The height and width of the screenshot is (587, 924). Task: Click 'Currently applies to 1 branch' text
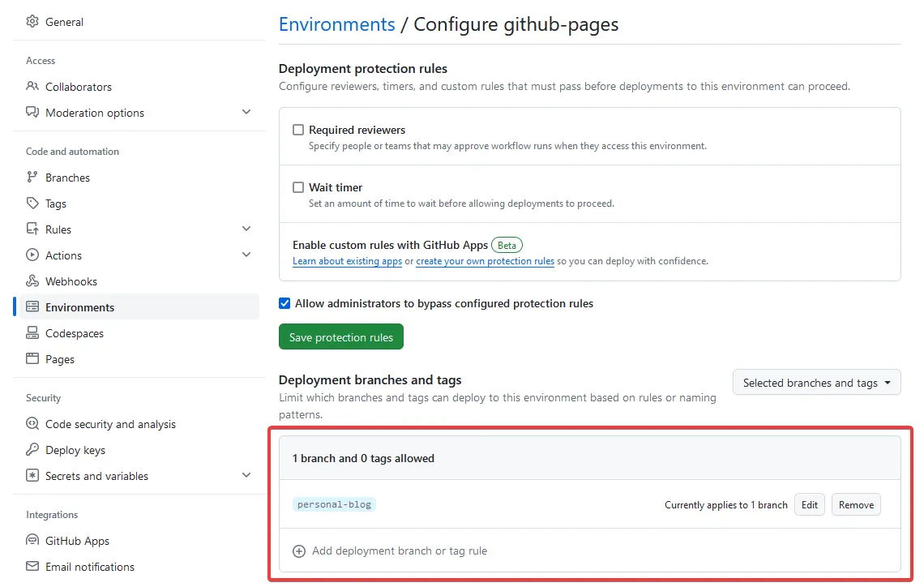tap(726, 505)
